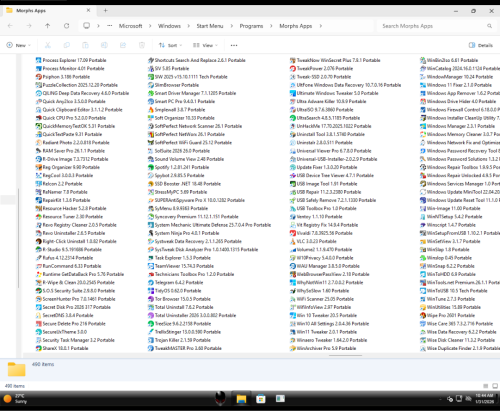Click the Simplewall 3.8.7 Portable icon

[x=151, y=110]
